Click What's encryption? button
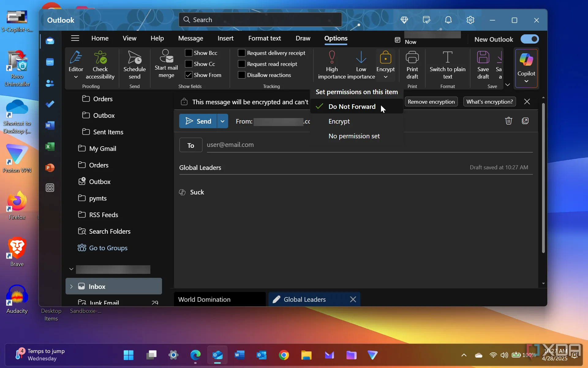Viewport: 588px width, 368px height. [489, 102]
